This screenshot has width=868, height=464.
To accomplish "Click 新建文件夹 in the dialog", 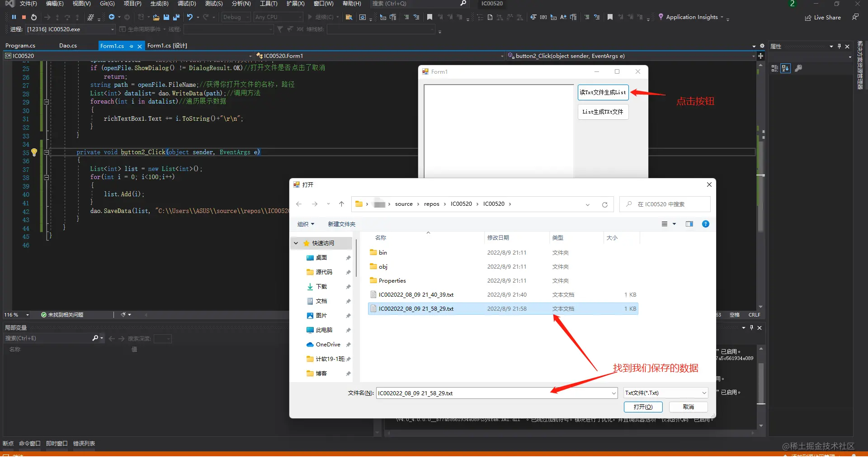I will click(341, 224).
